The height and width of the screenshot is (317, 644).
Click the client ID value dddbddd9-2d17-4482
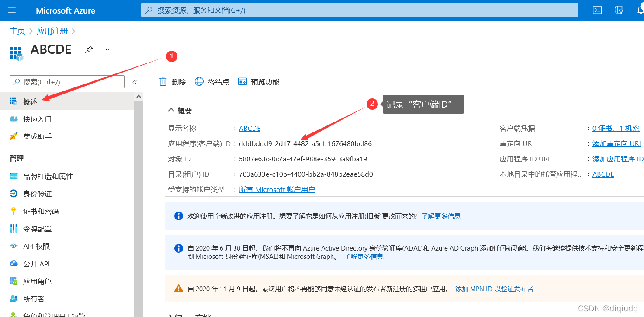point(305,144)
